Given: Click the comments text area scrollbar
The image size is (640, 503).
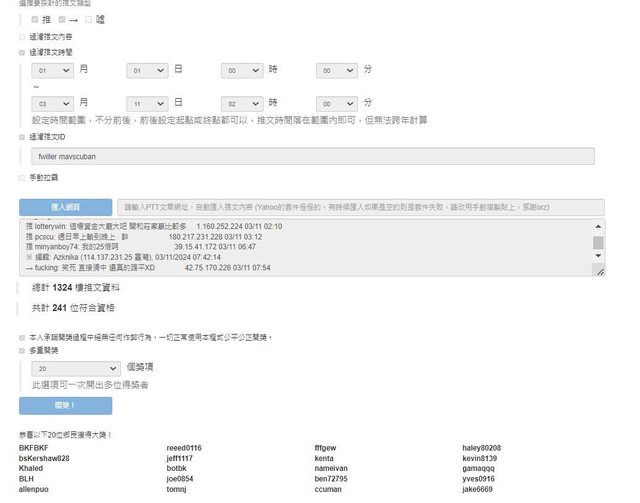Looking at the screenshot, I should 598,243.
